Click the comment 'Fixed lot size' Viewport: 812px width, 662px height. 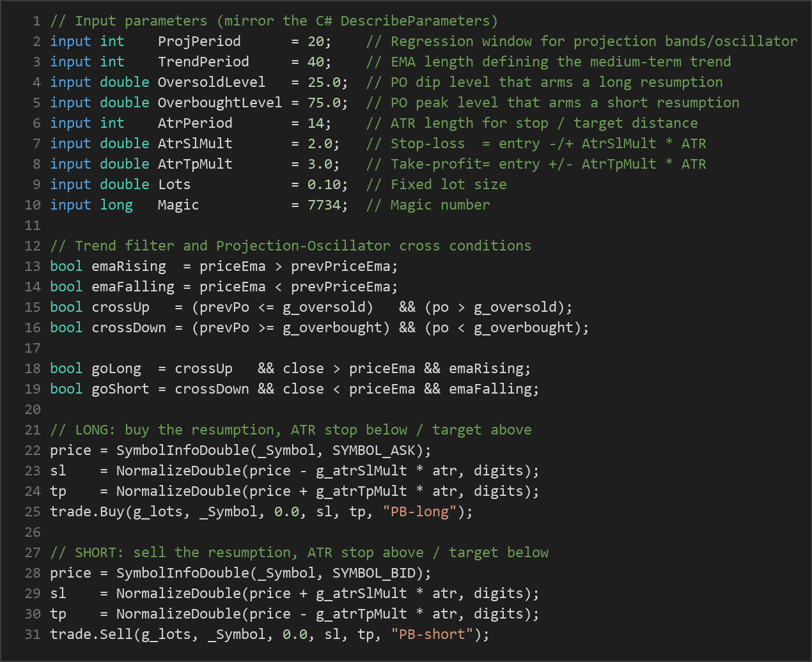tap(449, 185)
